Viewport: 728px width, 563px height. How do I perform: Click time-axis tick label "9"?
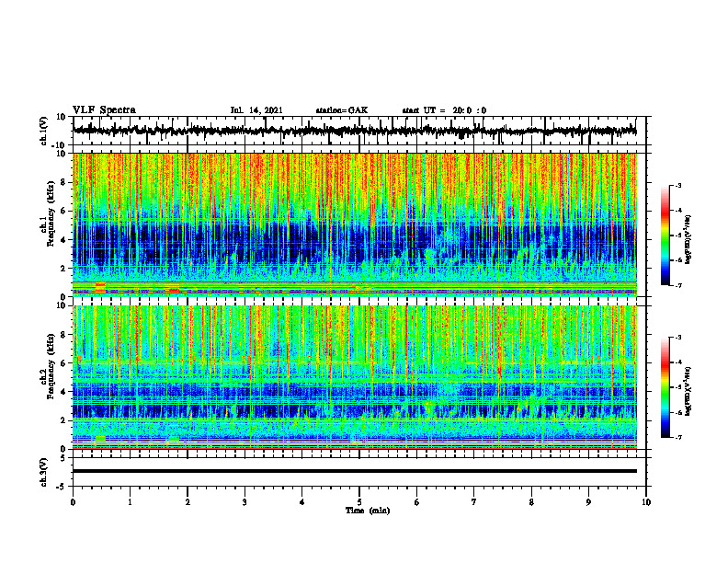[x=588, y=502]
